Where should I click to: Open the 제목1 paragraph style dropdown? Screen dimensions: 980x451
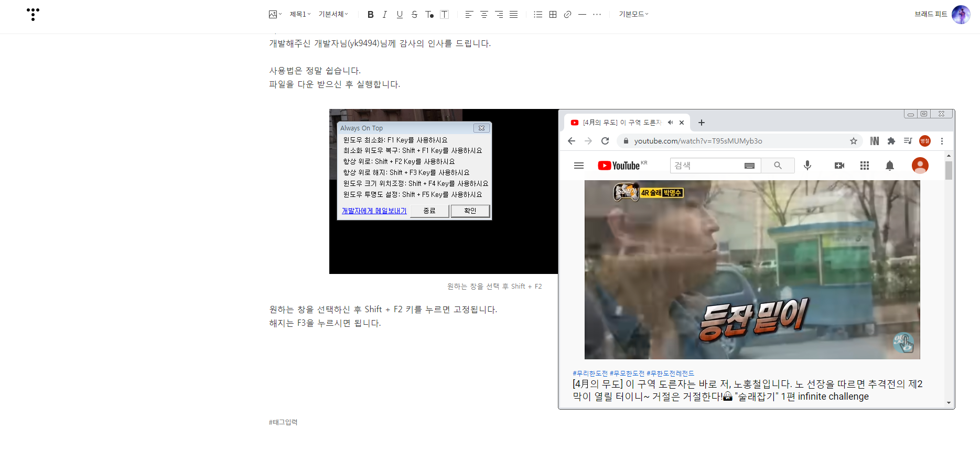click(x=300, y=14)
